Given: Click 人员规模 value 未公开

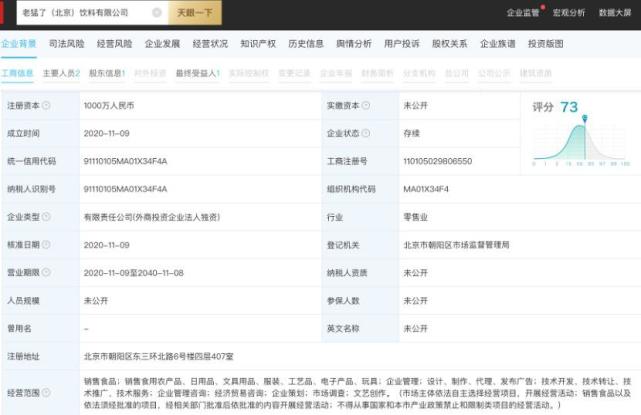Looking at the screenshot, I should point(96,301).
